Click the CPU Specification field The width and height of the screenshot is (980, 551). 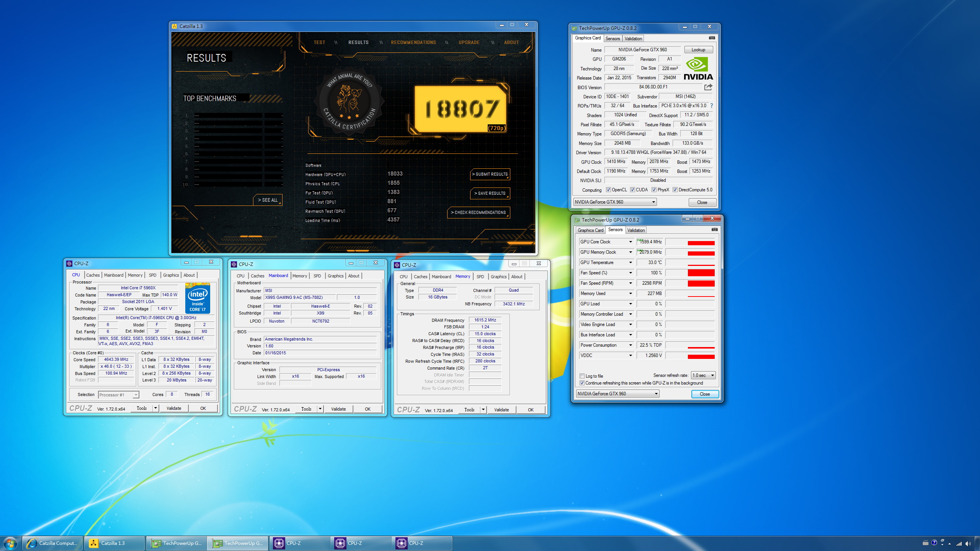coord(156,318)
